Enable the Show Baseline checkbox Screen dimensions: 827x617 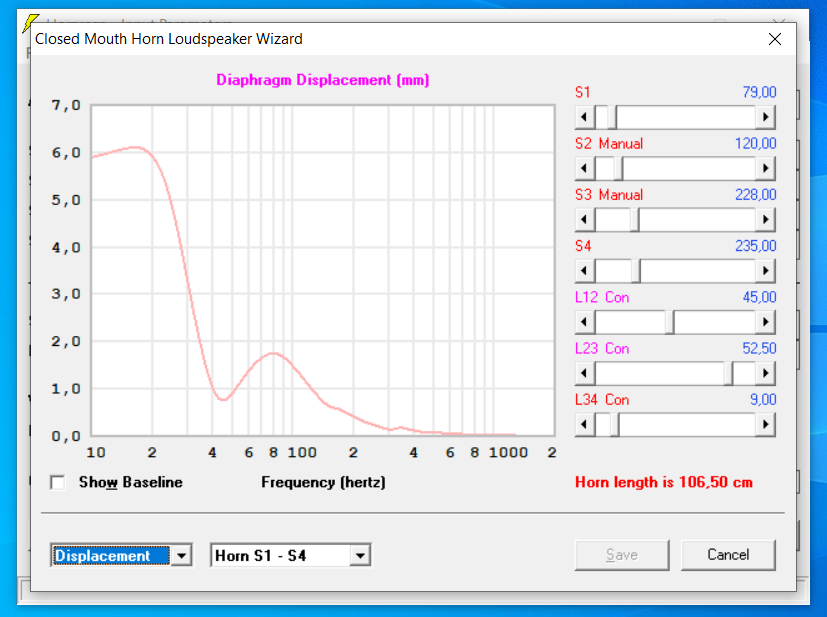(x=57, y=483)
